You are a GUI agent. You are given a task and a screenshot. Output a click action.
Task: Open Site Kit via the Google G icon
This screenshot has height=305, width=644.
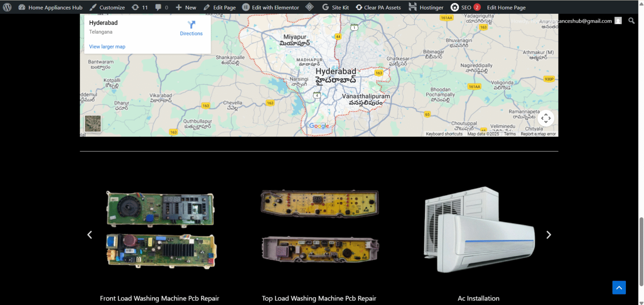(x=326, y=7)
